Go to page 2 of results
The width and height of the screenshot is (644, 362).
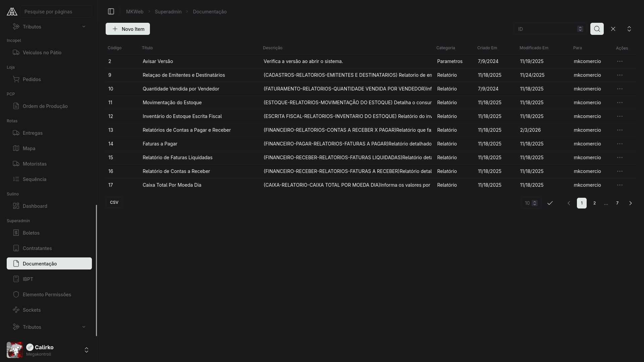coord(594,203)
